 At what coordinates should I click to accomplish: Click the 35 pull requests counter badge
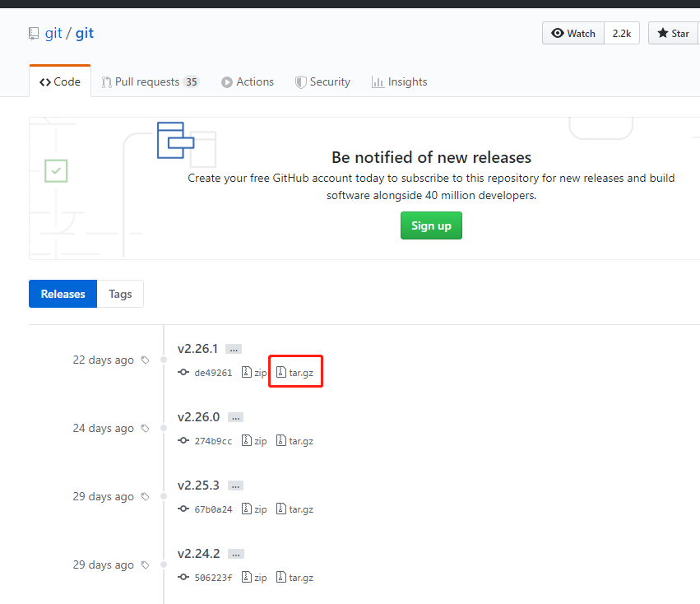(192, 81)
